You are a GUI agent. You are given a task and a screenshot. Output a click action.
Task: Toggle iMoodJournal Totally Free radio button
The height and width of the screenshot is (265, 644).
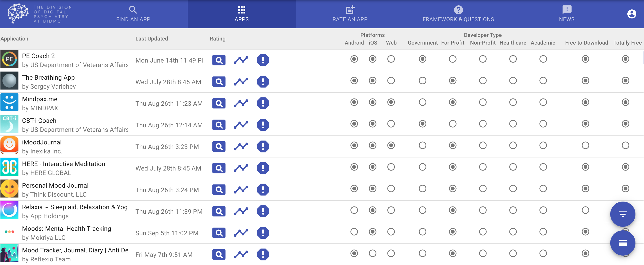(625, 146)
